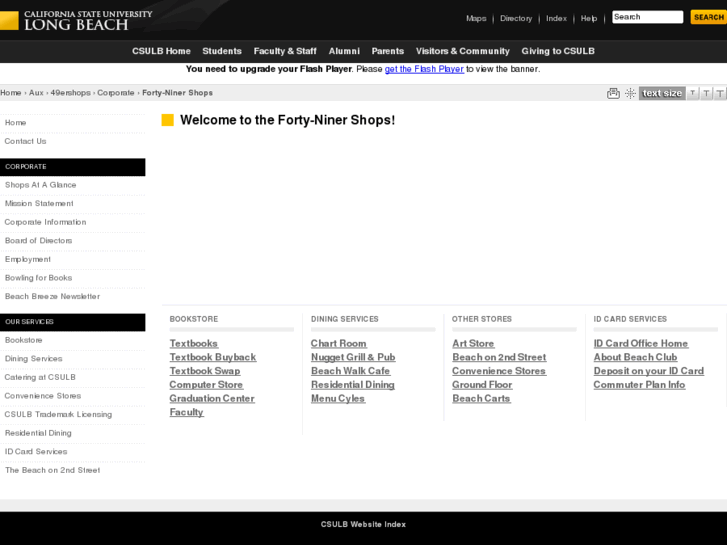Image resolution: width=727 pixels, height=545 pixels.
Task: Open the Index link in header
Action: 556,19
